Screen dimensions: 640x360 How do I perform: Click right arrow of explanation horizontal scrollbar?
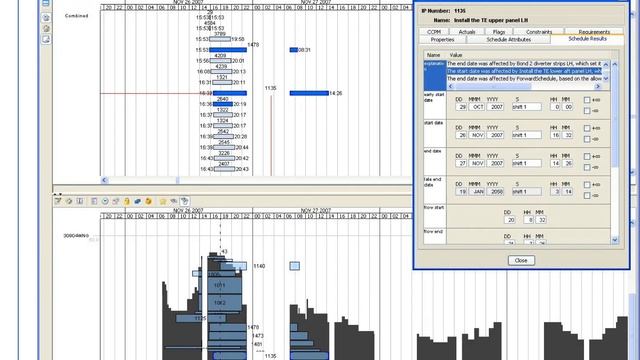(598, 87)
